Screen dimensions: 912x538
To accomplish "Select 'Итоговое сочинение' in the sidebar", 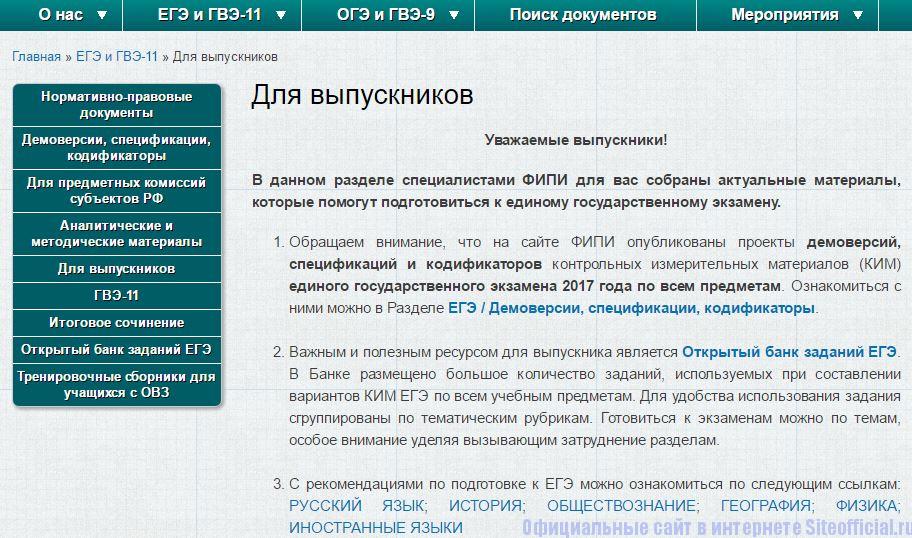I will [116, 323].
